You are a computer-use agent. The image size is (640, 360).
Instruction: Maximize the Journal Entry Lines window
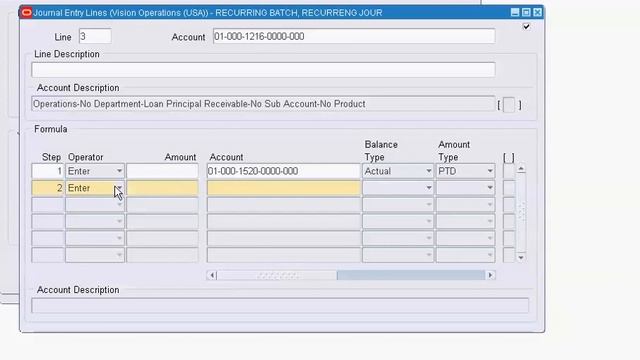click(526, 13)
